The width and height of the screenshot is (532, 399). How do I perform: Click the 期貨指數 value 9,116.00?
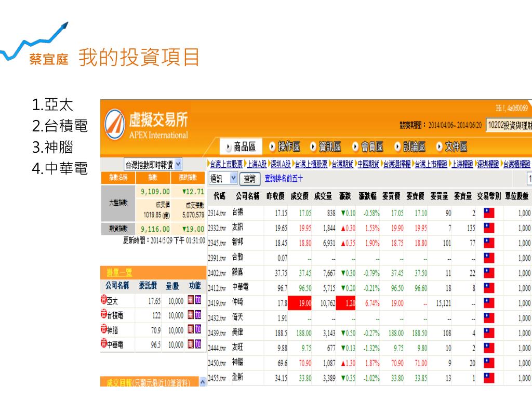pyautogui.click(x=155, y=229)
